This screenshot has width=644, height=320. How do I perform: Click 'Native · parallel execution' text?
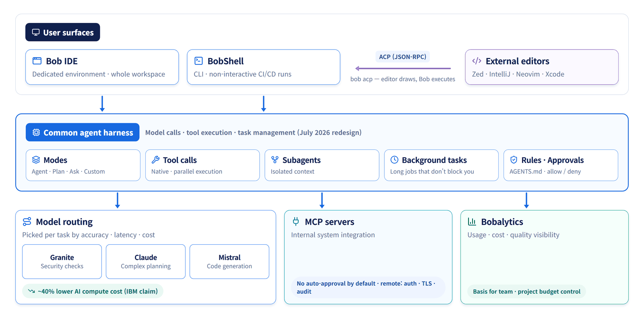187,171
